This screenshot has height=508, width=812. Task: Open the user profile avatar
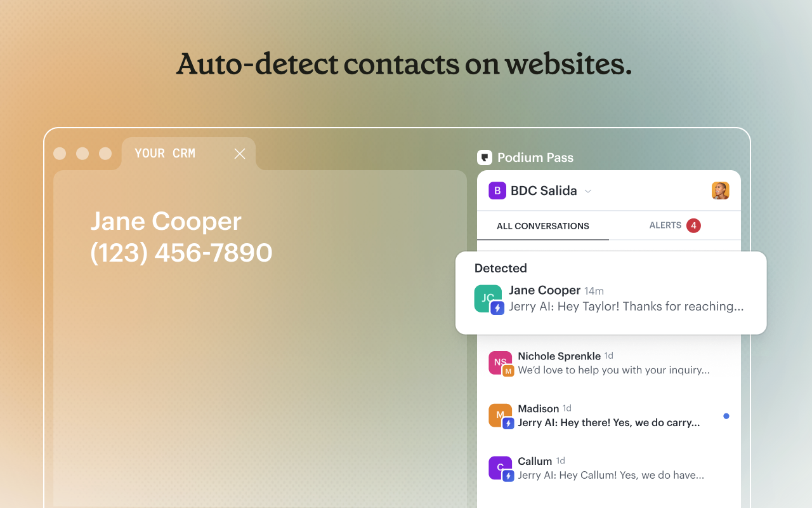[720, 190]
